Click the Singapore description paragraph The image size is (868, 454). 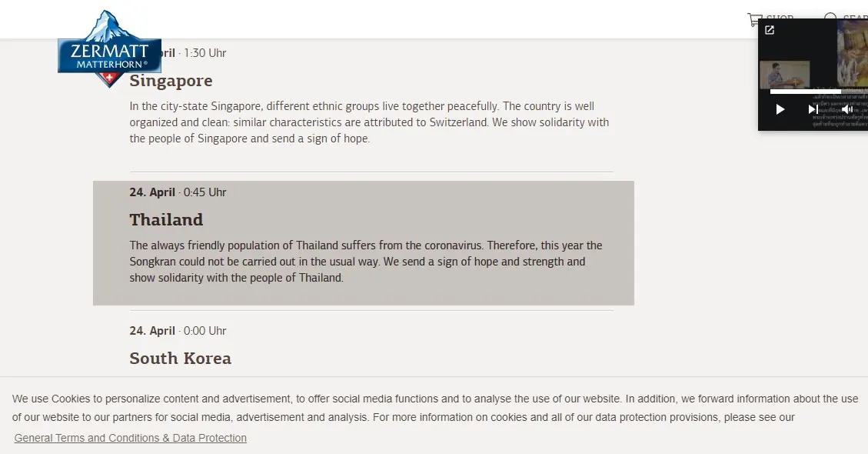pos(369,122)
